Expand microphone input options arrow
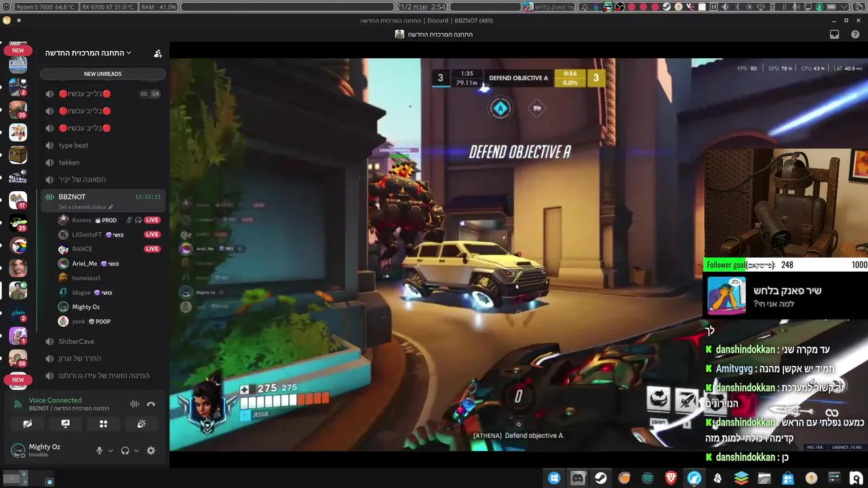This screenshot has height=488, width=868. pyautogui.click(x=111, y=451)
